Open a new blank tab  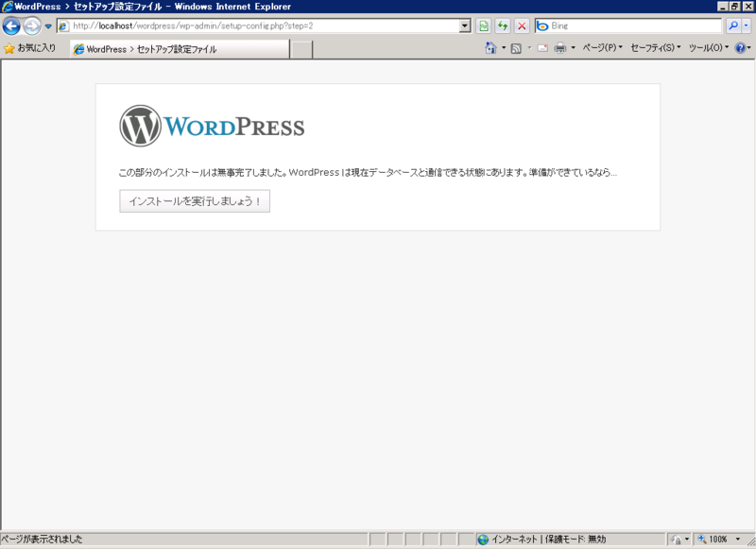301,50
